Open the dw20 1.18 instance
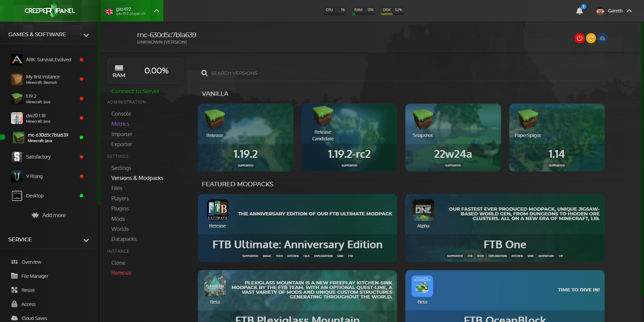This screenshot has width=644, height=322. click(x=47, y=118)
